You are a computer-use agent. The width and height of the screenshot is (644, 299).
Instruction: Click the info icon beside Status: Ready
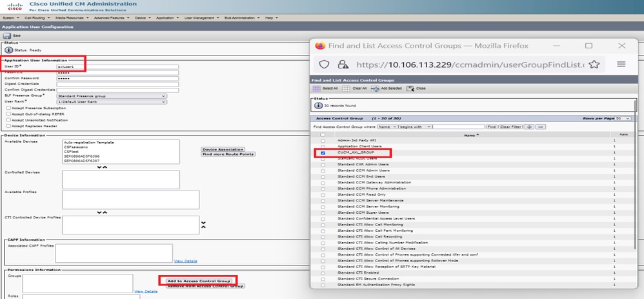(8, 50)
